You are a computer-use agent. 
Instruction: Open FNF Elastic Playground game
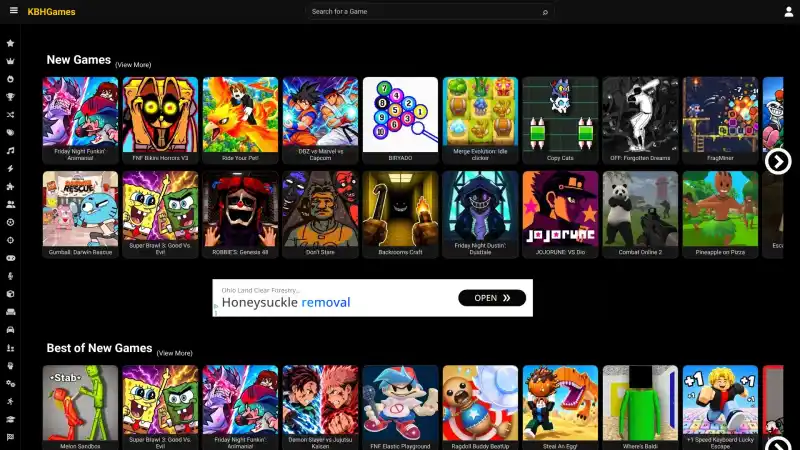click(401, 407)
